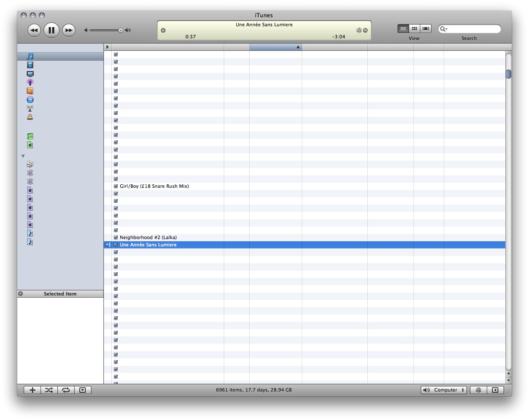Open the Music library in sidebar

click(x=30, y=56)
